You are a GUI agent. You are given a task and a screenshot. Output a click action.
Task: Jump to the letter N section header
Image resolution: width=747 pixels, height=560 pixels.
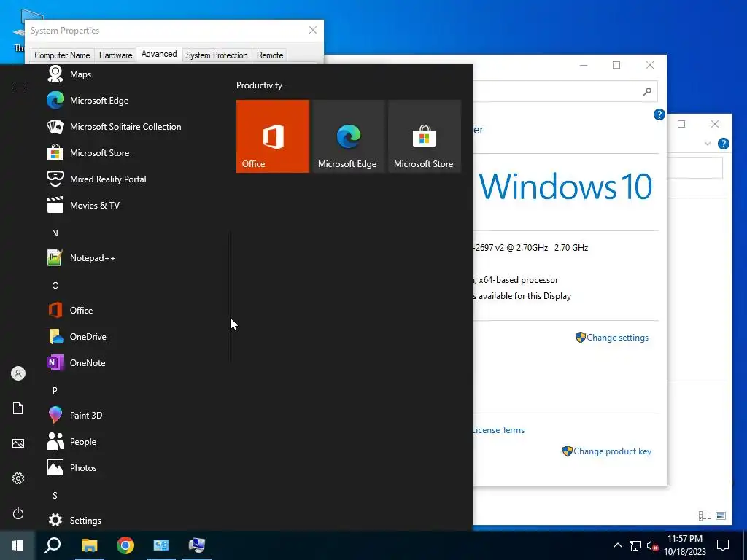pos(55,233)
